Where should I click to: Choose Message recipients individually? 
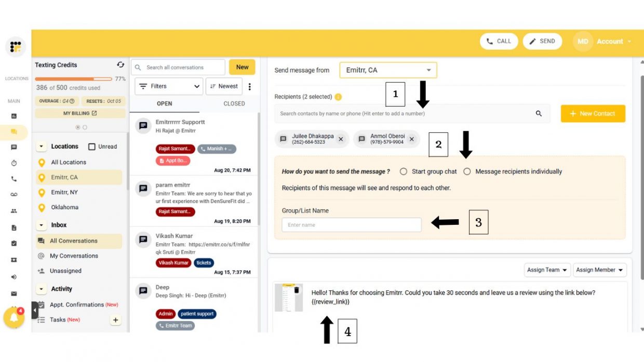tap(467, 171)
